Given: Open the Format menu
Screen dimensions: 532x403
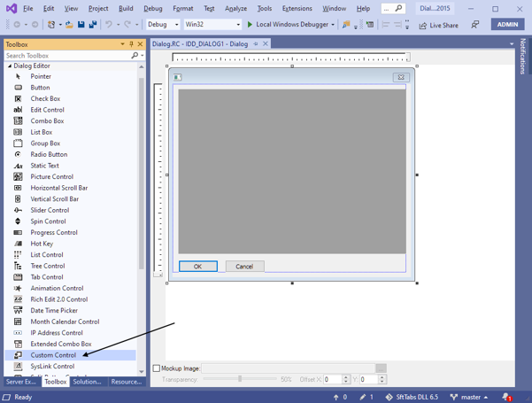Looking at the screenshot, I should pos(183,9).
